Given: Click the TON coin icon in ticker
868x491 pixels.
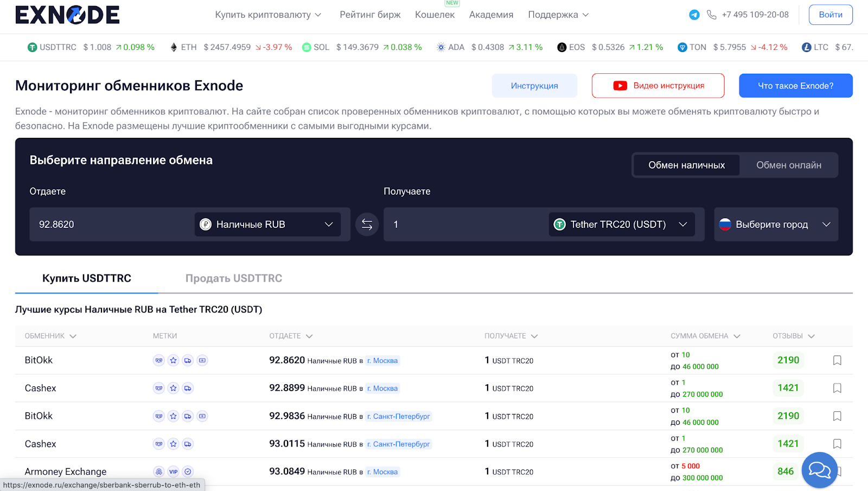Looking at the screenshot, I should click(682, 47).
